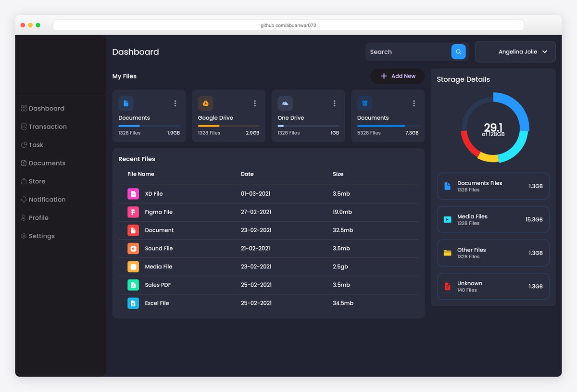Go to Dashboard in the sidebar
577x392 pixels.
47,109
